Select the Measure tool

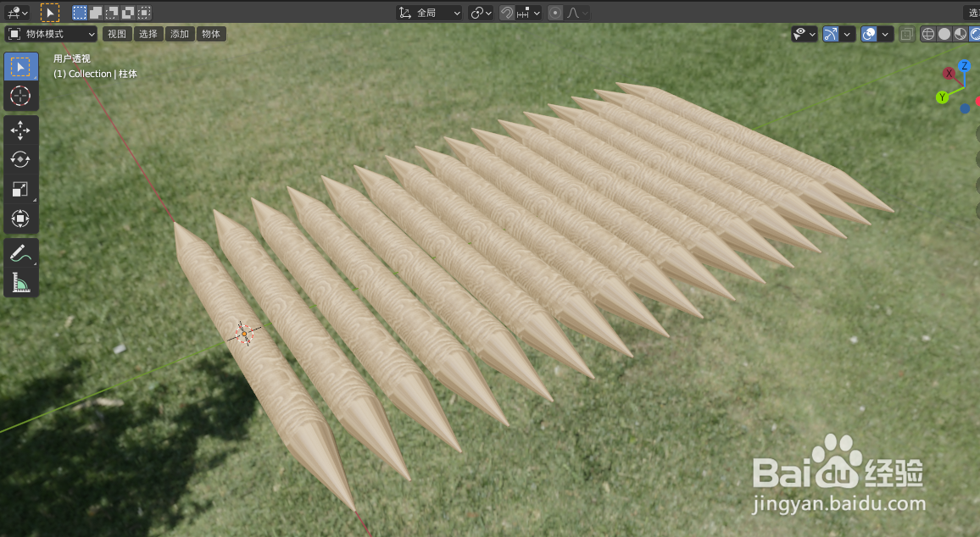[x=20, y=281]
